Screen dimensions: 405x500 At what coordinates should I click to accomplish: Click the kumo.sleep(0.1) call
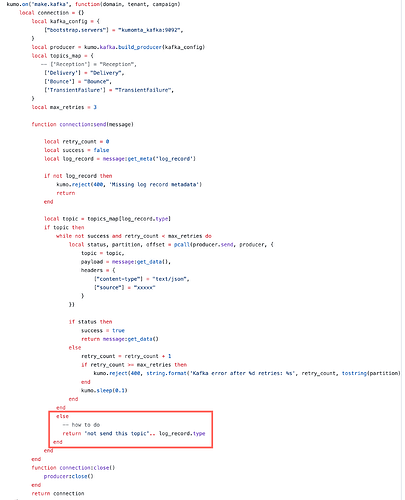click(104, 391)
